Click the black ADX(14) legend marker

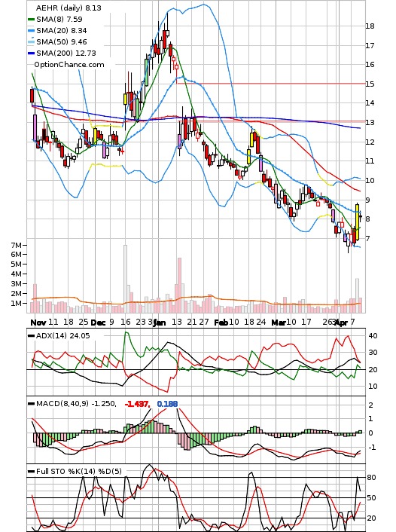pos(31,335)
